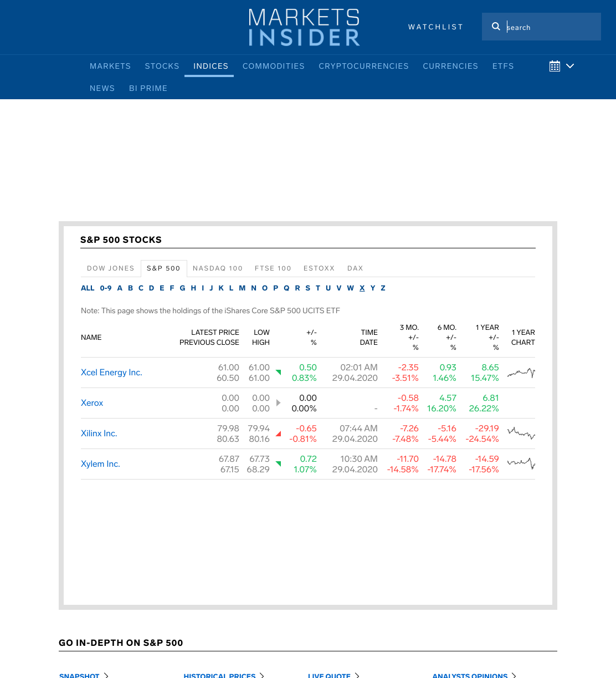Open the calendar icon in navigation bar
This screenshot has height=678, width=616.
(x=555, y=66)
